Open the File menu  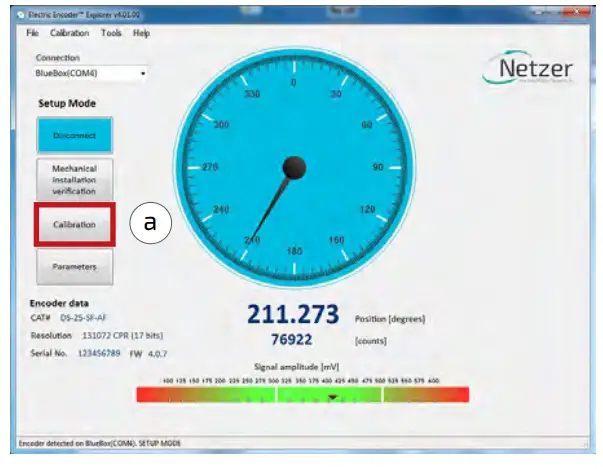[32, 33]
